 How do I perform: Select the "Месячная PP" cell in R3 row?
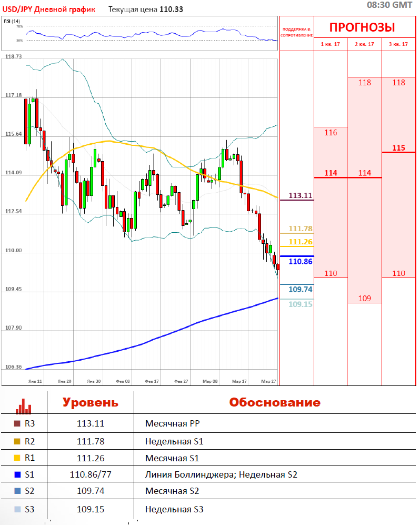172,423
